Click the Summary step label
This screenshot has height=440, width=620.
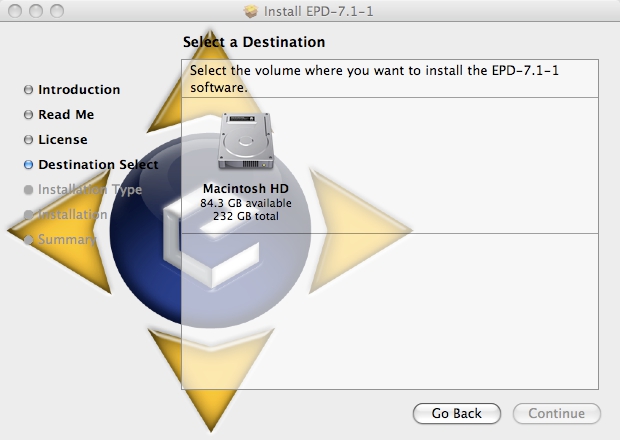(67, 240)
